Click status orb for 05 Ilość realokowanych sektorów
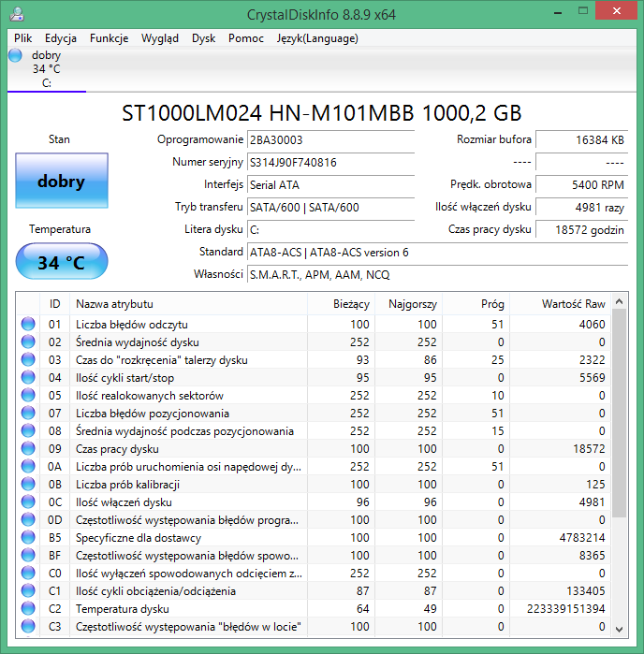Image resolution: width=644 pixels, height=654 pixels. [28, 396]
